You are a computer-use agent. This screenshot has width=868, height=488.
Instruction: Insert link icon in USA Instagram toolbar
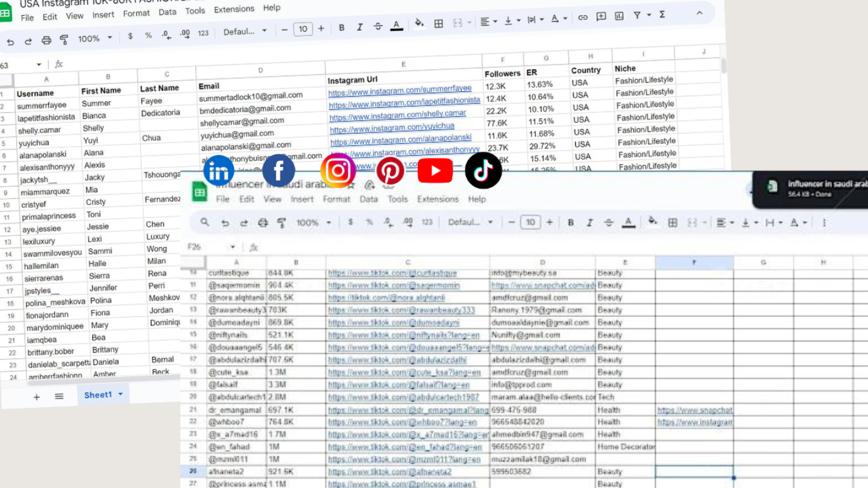pos(582,17)
